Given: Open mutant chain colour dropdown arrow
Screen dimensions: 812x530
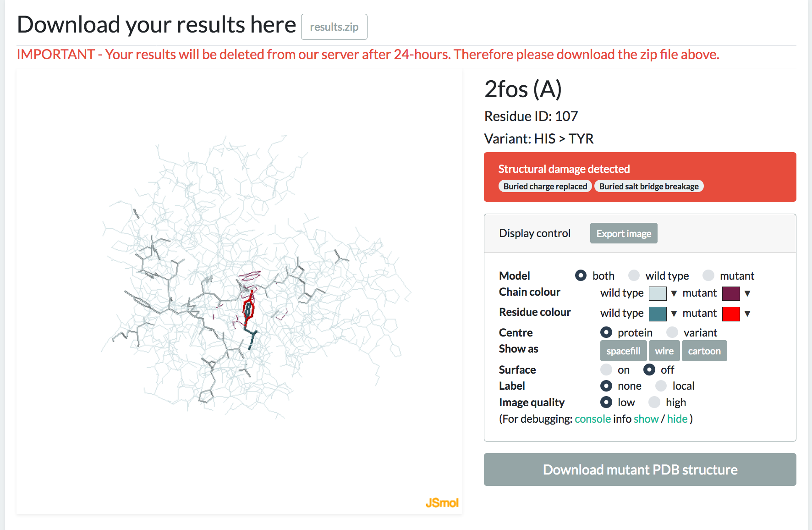Looking at the screenshot, I should click(747, 293).
